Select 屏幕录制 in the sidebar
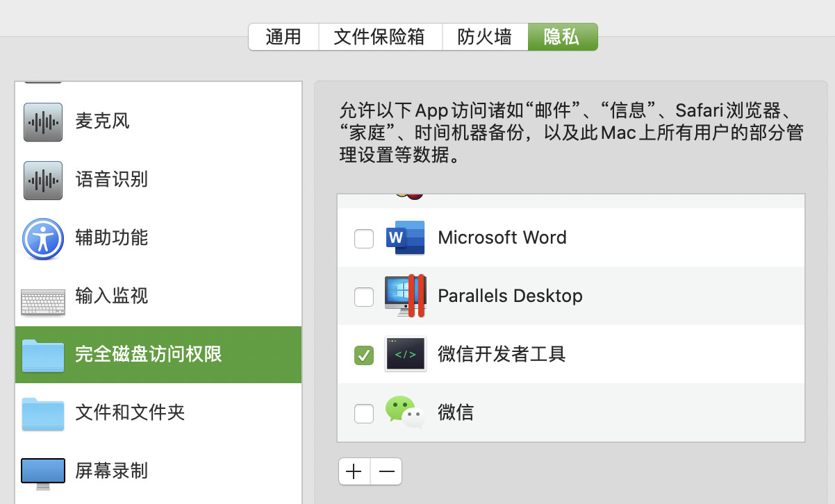 click(x=158, y=471)
